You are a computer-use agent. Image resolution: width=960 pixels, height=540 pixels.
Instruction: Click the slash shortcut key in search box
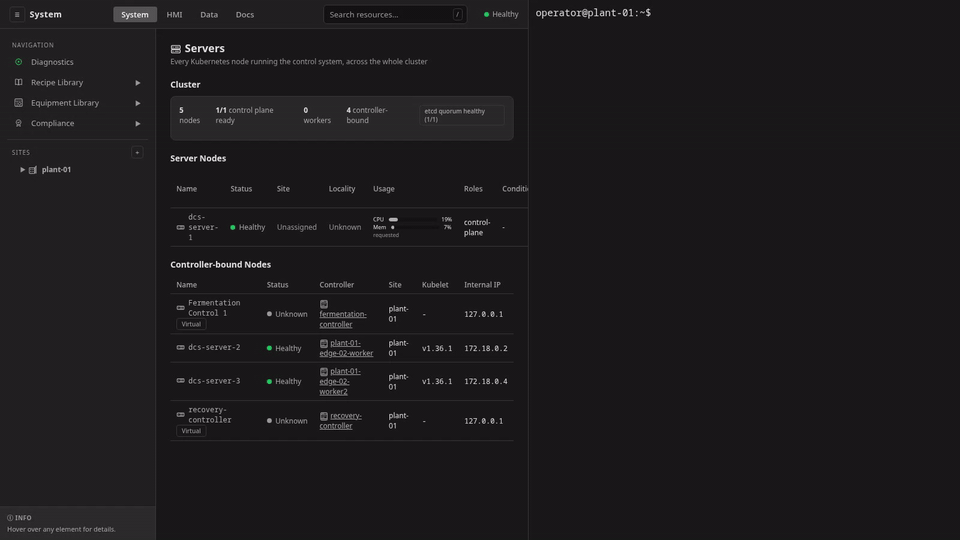click(x=457, y=15)
